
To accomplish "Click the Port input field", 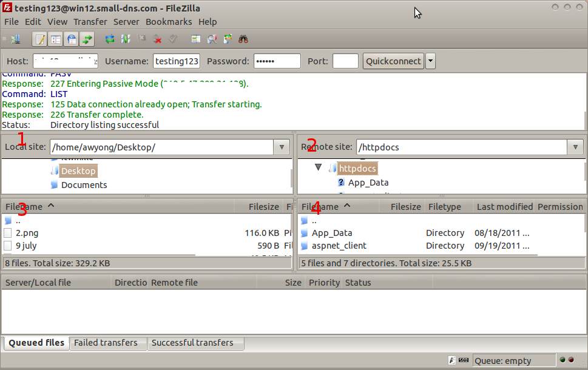I will coord(345,61).
